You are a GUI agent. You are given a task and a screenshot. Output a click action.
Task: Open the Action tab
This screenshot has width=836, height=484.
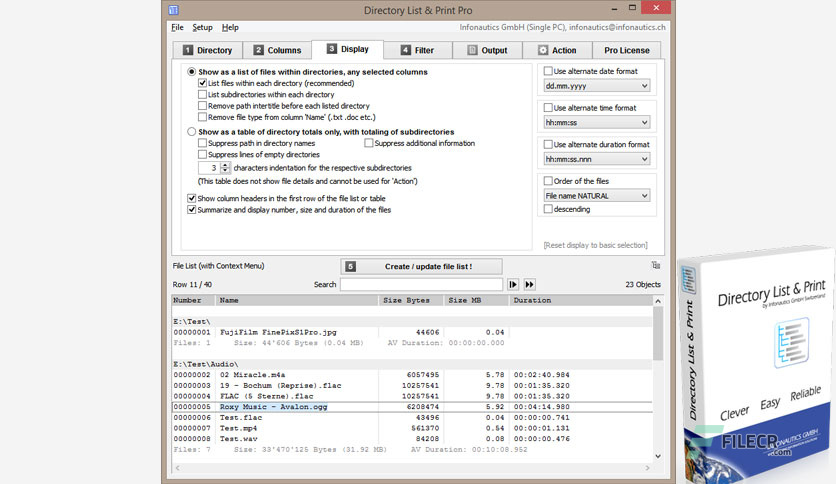pyautogui.click(x=557, y=50)
